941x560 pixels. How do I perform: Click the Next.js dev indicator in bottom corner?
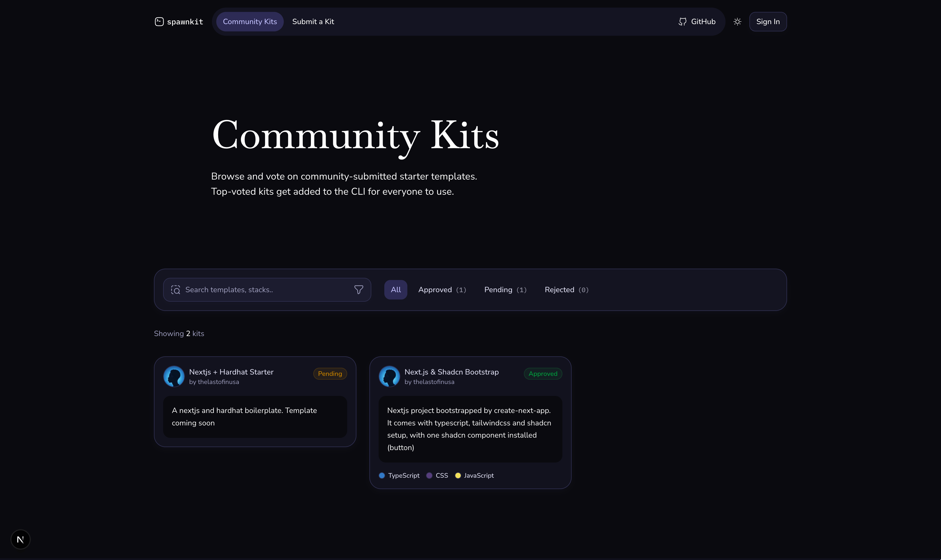click(x=20, y=539)
